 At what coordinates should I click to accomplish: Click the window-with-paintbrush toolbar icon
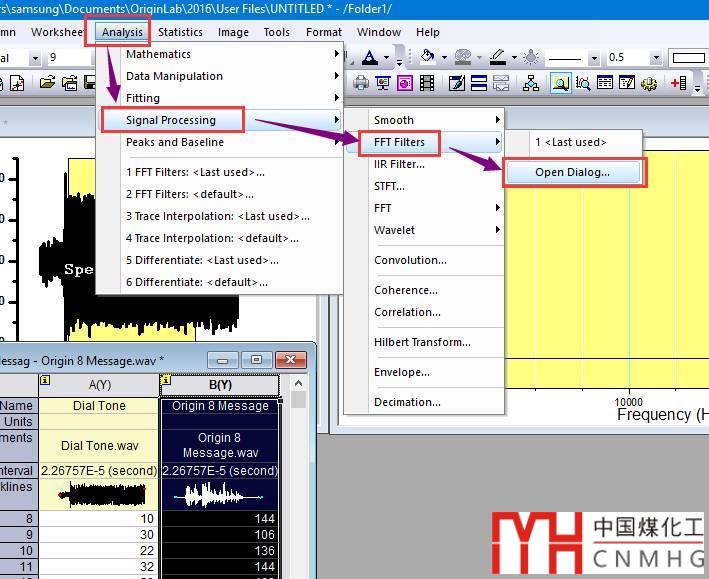click(456, 84)
